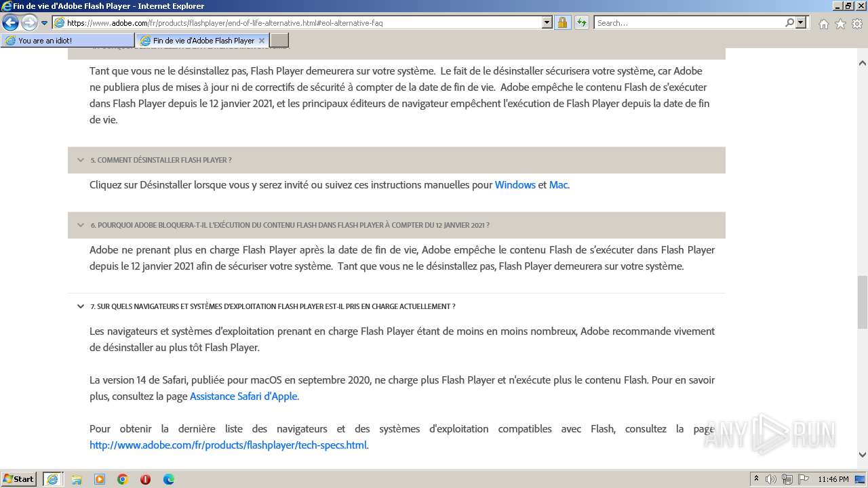Open the volume speaker tray icon

pos(771,479)
